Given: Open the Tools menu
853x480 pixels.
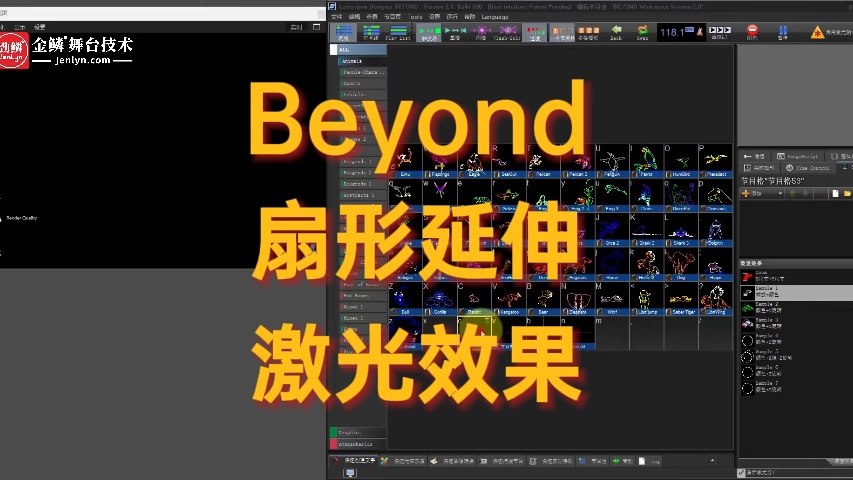Looking at the screenshot, I should click(x=415, y=17).
